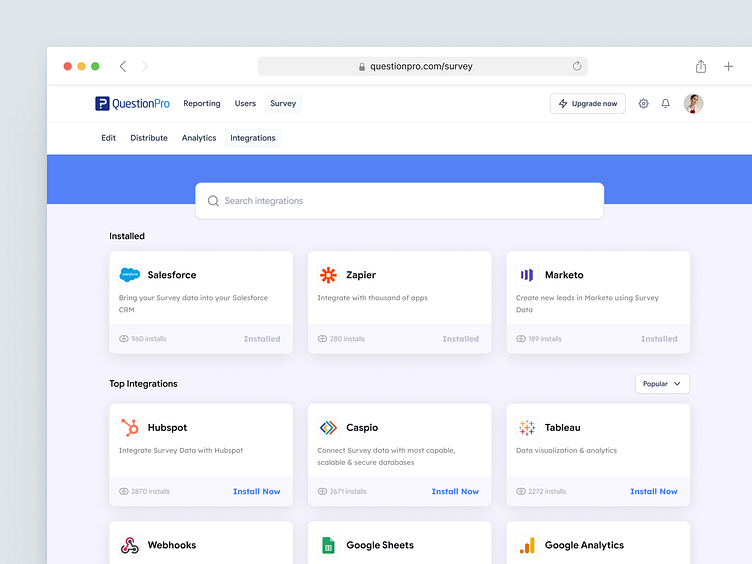Switch to the Integrations tab

(x=253, y=138)
